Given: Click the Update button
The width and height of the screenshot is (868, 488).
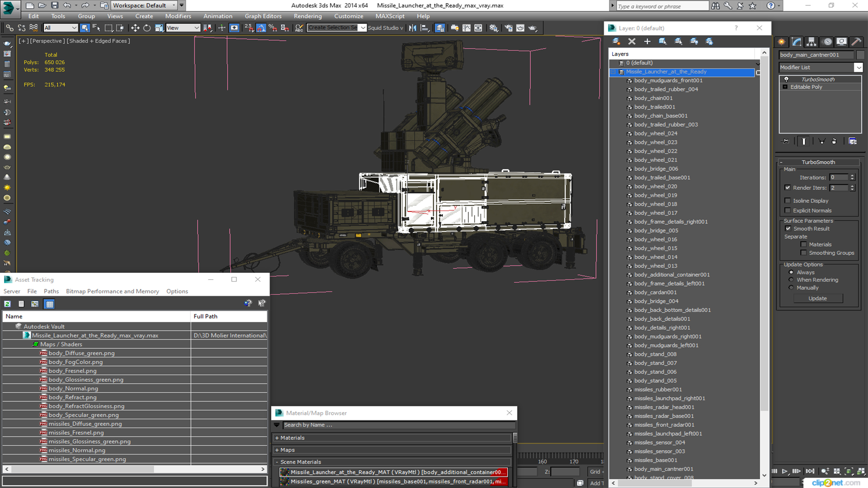Looking at the screenshot, I should (817, 299).
